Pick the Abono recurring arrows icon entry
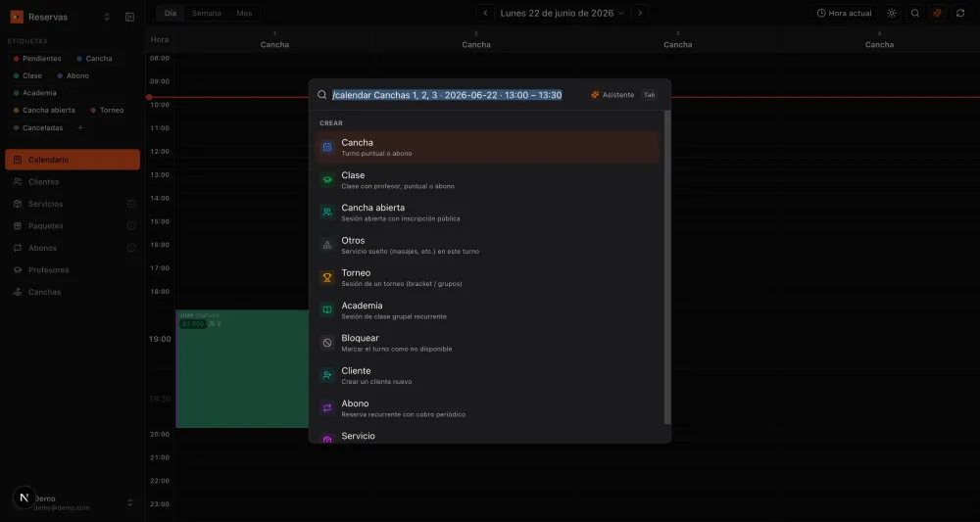This screenshot has width=980, height=522. 327,407
